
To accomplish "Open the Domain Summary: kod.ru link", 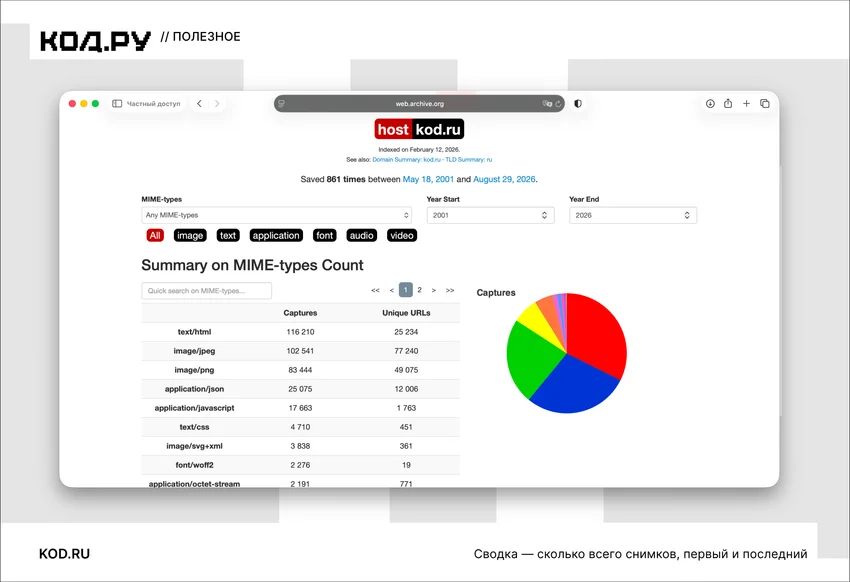I will click(407, 160).
